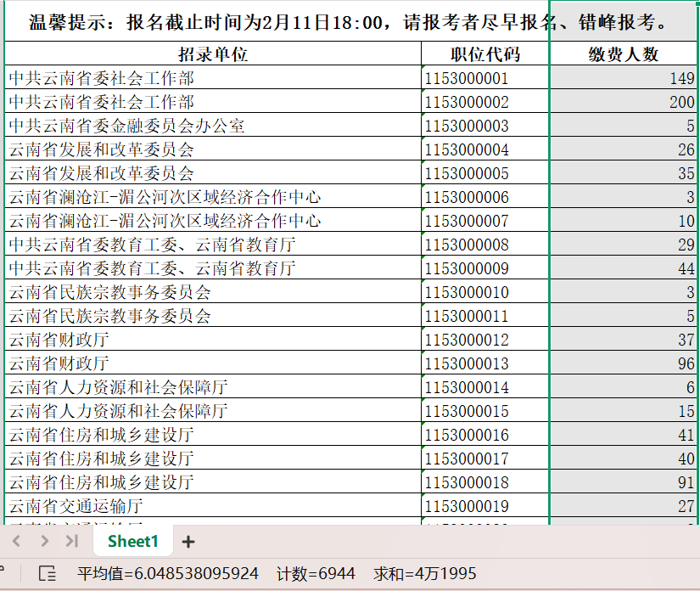The height and width of the screenshot is (591, 700).
Task: Switch to the Sheet1 tab
Action: [132, 542]
